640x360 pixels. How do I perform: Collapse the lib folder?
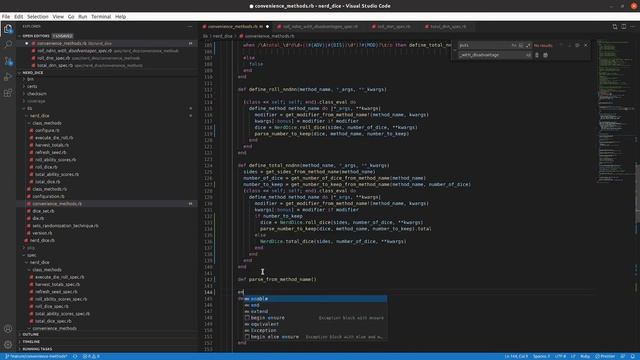[29, 109]
